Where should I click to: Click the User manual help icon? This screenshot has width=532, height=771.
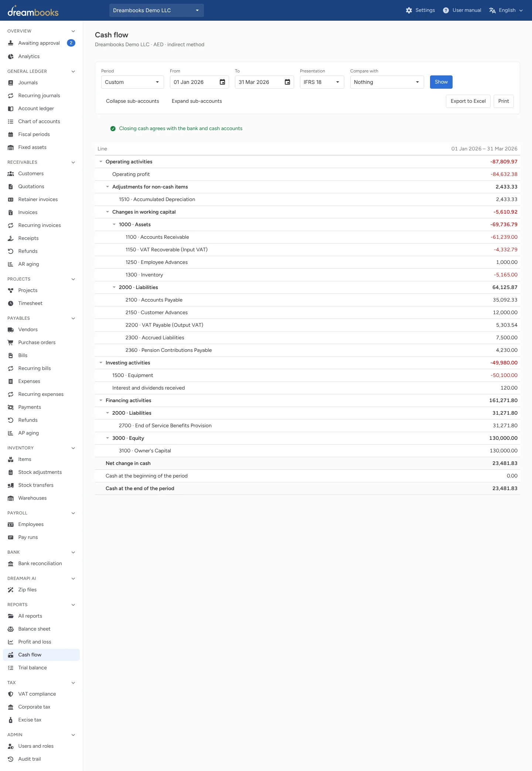[446, 10]
